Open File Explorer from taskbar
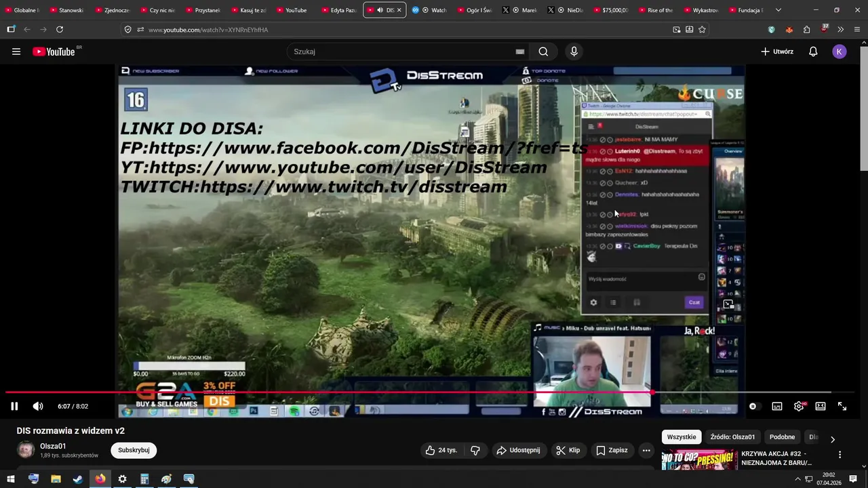The image size is (868, 488). coord(56,479)
